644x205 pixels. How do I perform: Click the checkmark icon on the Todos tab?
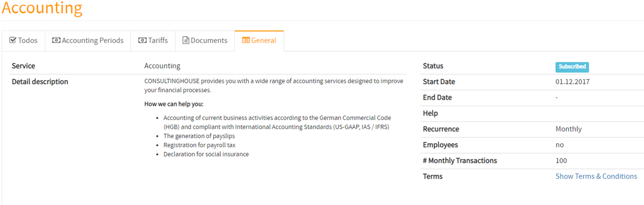pos(13,40)
